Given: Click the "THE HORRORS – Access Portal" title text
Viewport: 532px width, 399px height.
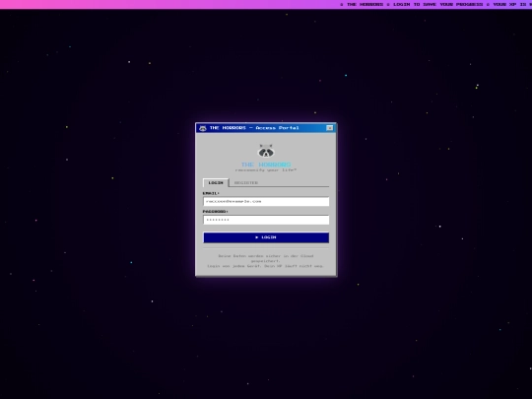Looking at the screenshot, I should click(x=254, y=128).
